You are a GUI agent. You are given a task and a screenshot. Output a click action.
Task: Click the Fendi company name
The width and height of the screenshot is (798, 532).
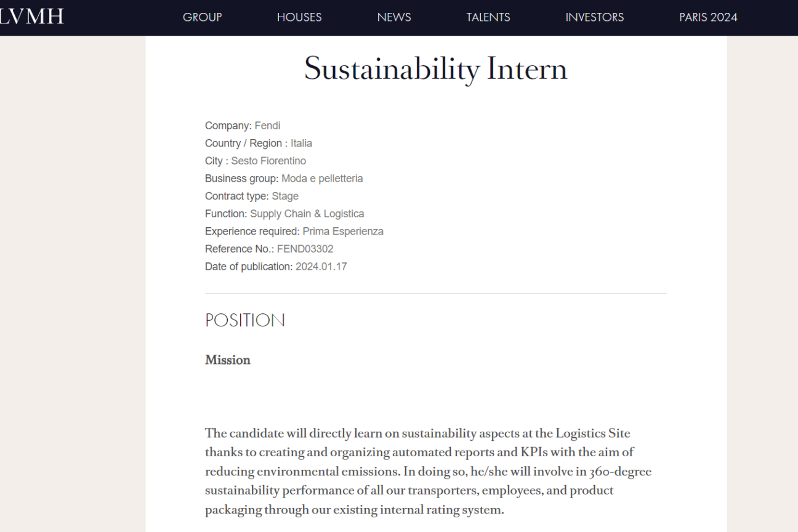tap(267, 126)
